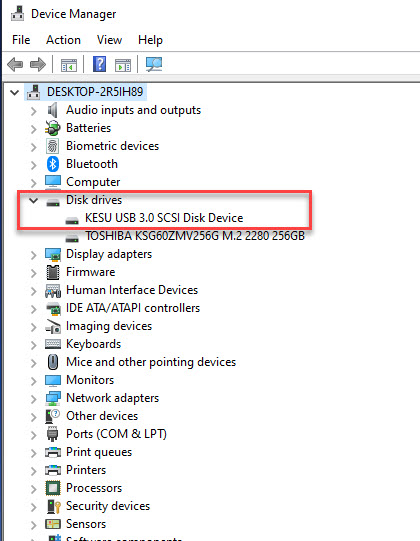This screenshot has height=541, width=420.
Task: Open the File menu
Action: point(21,40)
